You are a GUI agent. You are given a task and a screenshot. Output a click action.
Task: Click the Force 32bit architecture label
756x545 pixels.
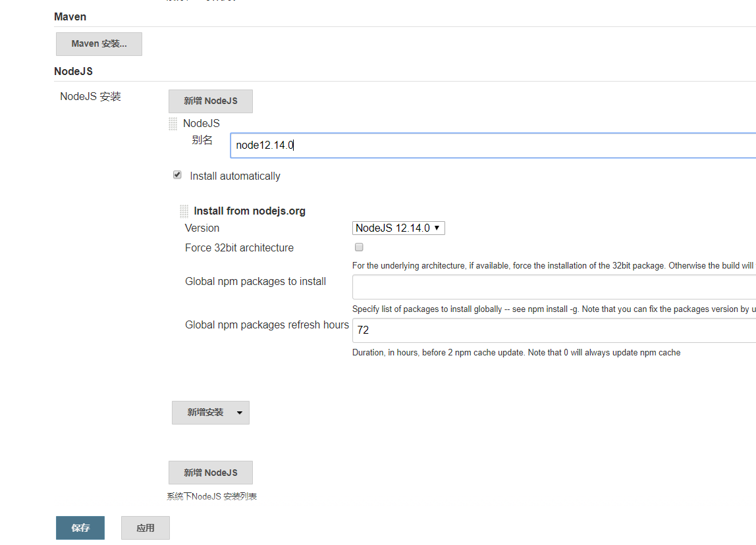(x=239, y=247)
